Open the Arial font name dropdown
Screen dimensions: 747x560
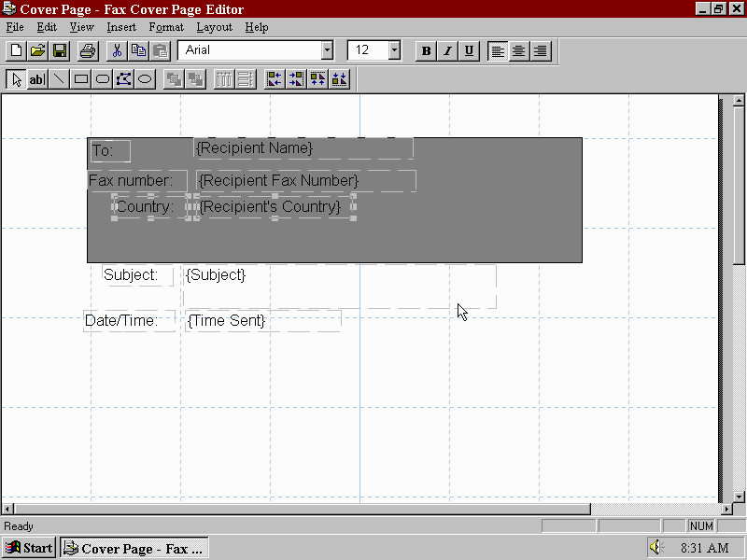(327, 50)
